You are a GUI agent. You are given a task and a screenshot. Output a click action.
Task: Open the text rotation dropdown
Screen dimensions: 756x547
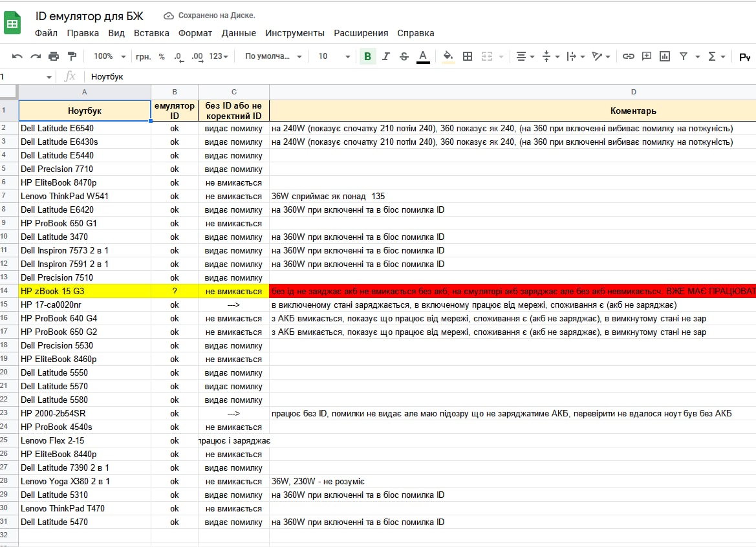point(601,56)
